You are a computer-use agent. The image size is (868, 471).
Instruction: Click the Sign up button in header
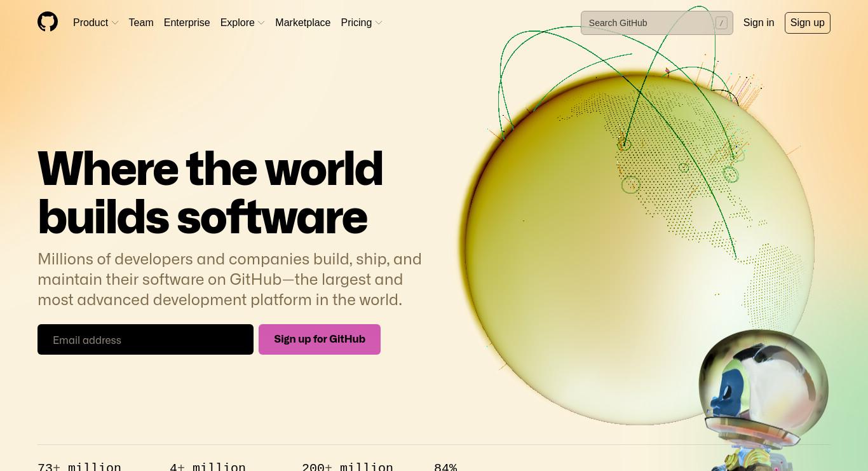(x=807, y=23)
